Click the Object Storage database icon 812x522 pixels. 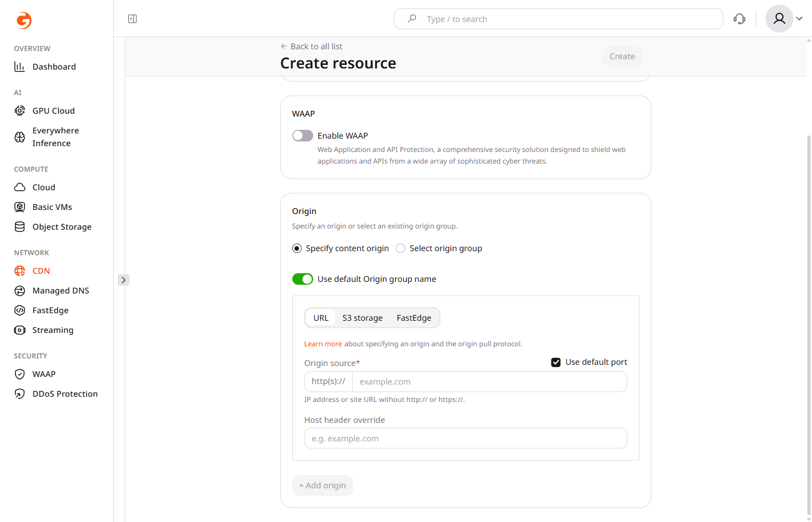click(20, 227)
